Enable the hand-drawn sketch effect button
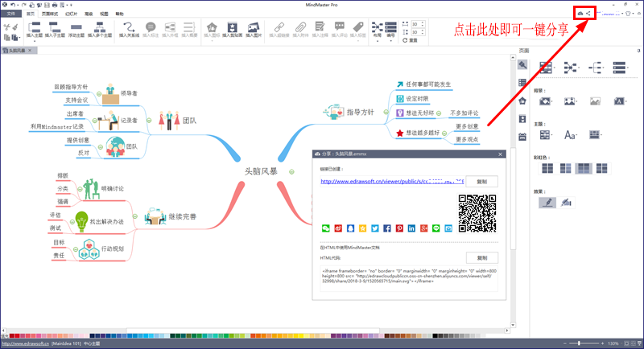Screen dimensions: 644x349 [566, 202]
